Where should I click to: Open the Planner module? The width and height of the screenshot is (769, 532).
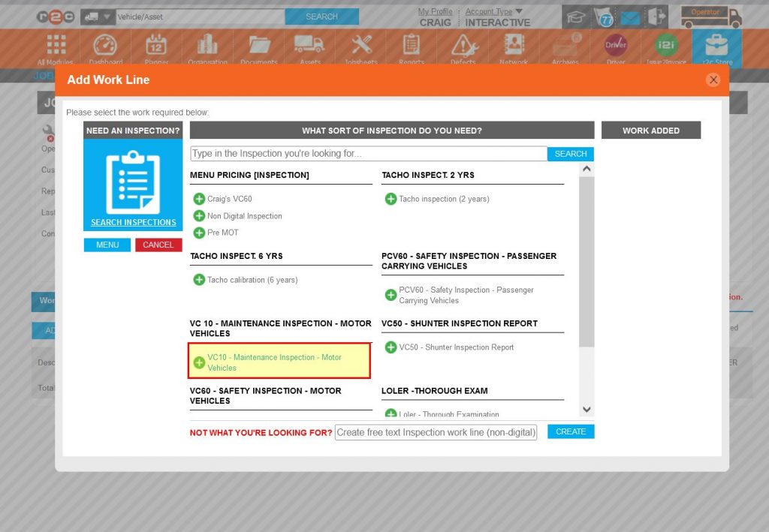click(x=156, y=47)
